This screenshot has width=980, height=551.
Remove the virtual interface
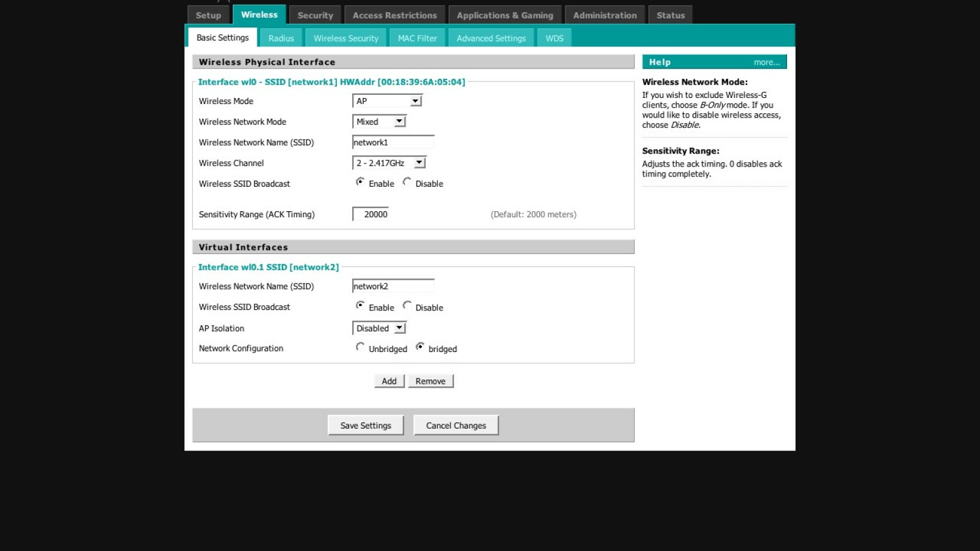pos(431,381)
